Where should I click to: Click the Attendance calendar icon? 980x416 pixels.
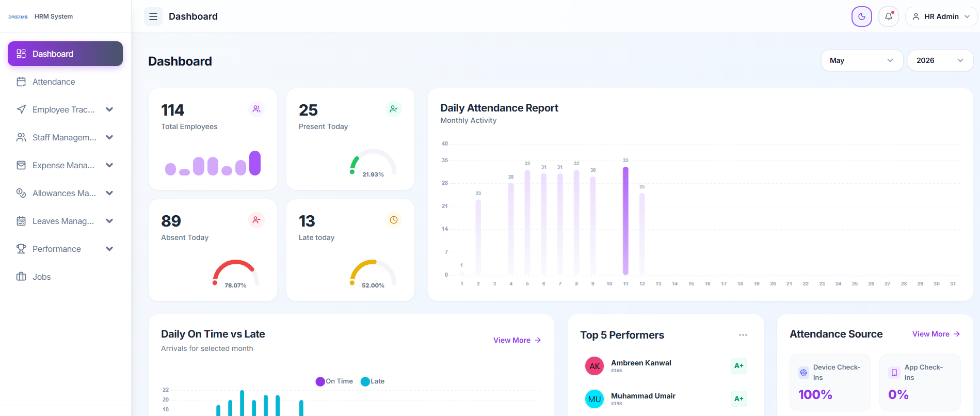click(21, 82)
